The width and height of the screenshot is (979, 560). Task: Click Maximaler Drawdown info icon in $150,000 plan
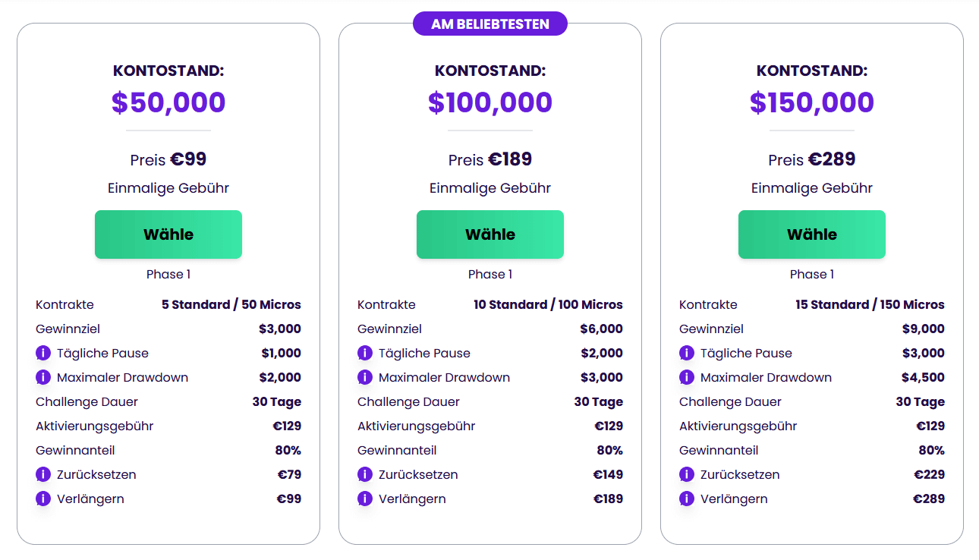point(687,377)
